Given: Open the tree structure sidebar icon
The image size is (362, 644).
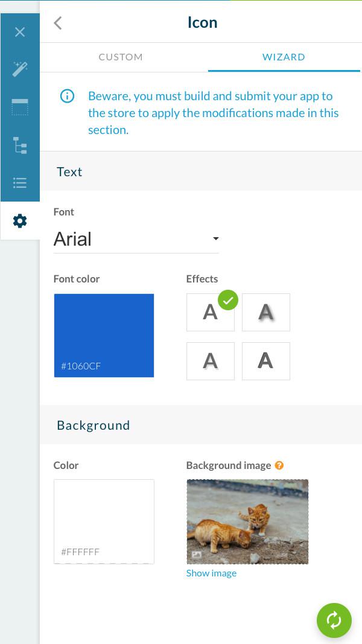Looking at the screenshot, I should click(x=20, y=145).
